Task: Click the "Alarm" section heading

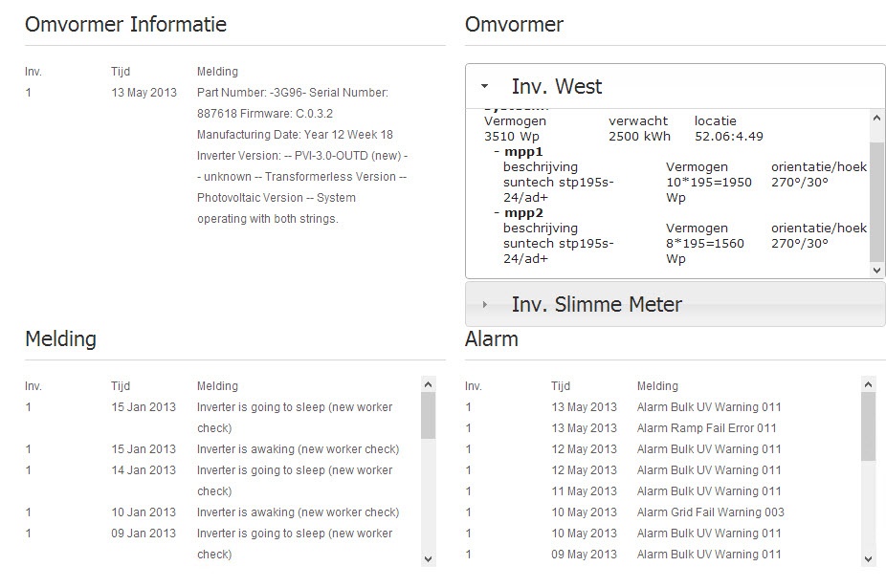Action: pyautogui.click(x=492, y=338)
